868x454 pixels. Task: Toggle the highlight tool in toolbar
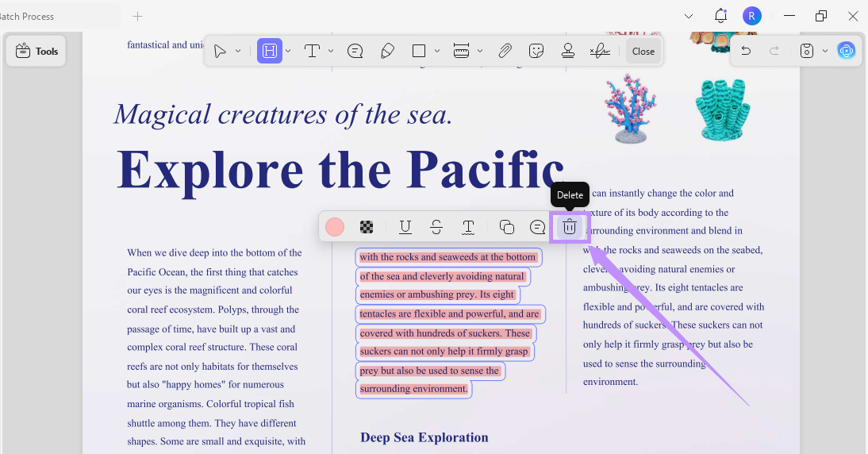pos(270,51)
